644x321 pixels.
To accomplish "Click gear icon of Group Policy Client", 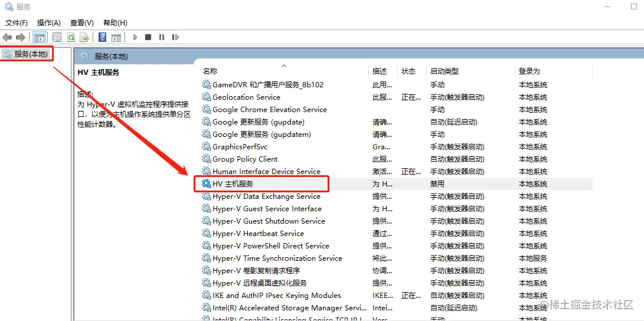I will click(x=206, y=159).
